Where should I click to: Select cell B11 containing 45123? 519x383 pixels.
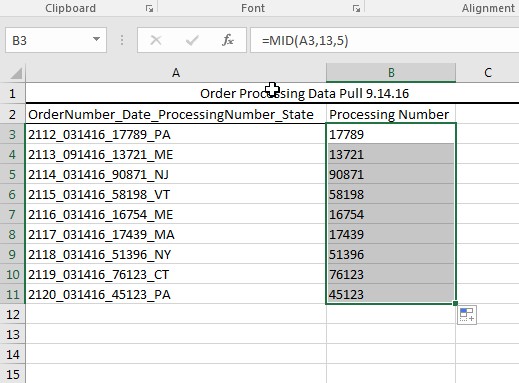click(391, 294)
